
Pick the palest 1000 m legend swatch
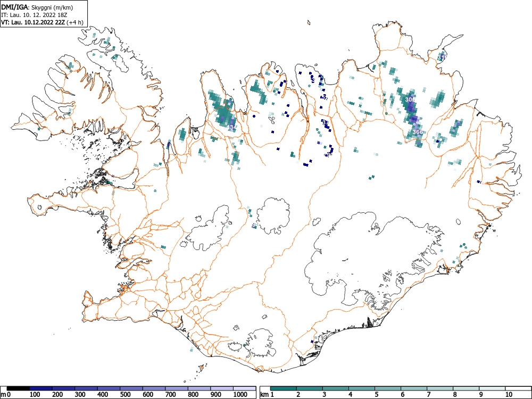245,388
